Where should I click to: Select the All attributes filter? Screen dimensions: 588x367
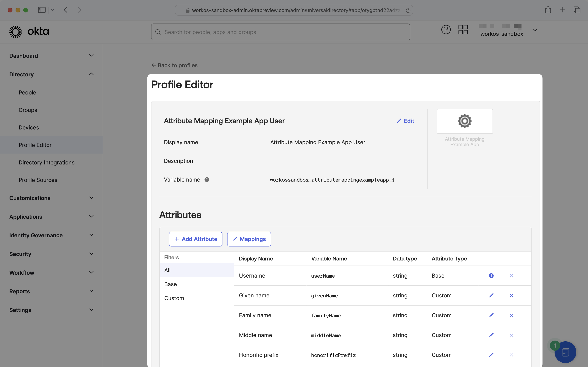click(167, 270)
